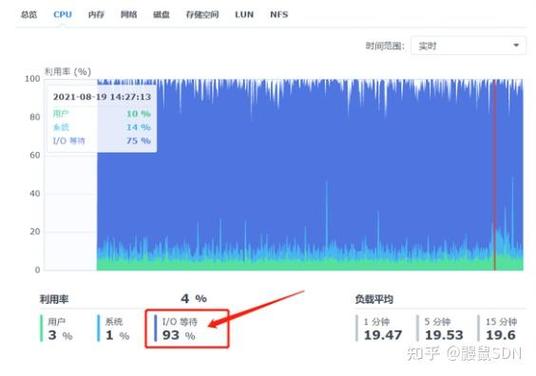Click the 1 分钟 load value 19.47
Viewport: 536px width, 376px height.
383,335
